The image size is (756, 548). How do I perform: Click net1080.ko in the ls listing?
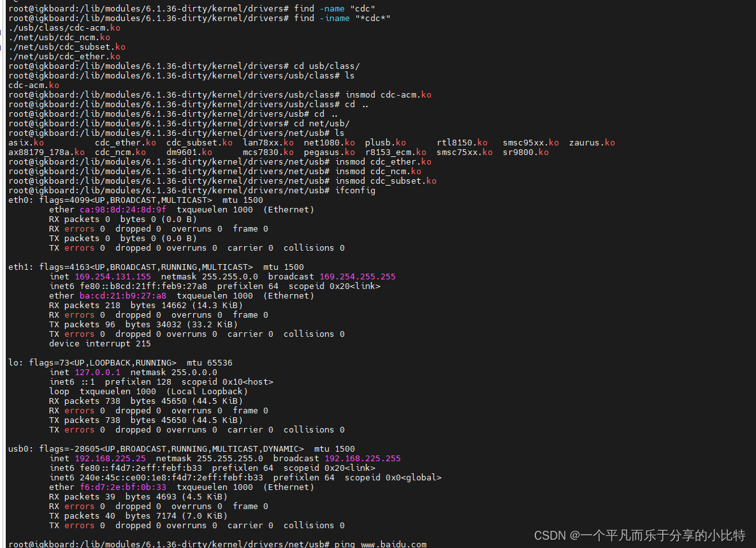(330, 143)
